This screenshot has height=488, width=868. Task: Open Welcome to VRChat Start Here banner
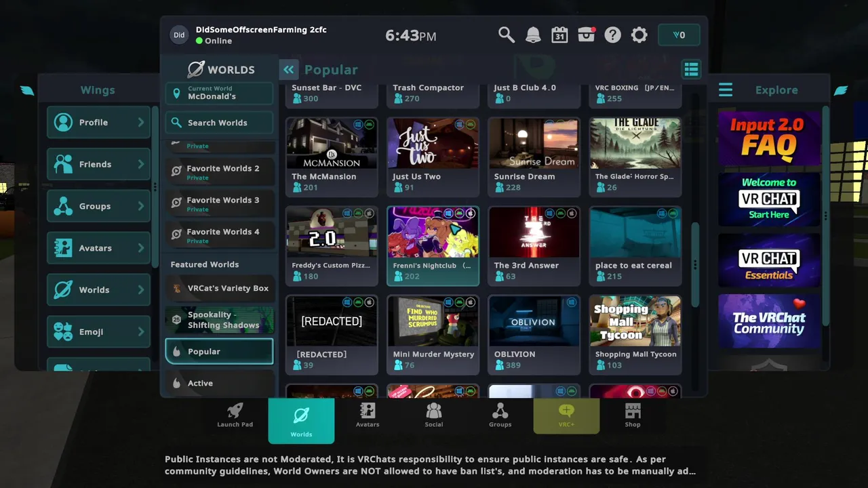(x=769, y=199)
